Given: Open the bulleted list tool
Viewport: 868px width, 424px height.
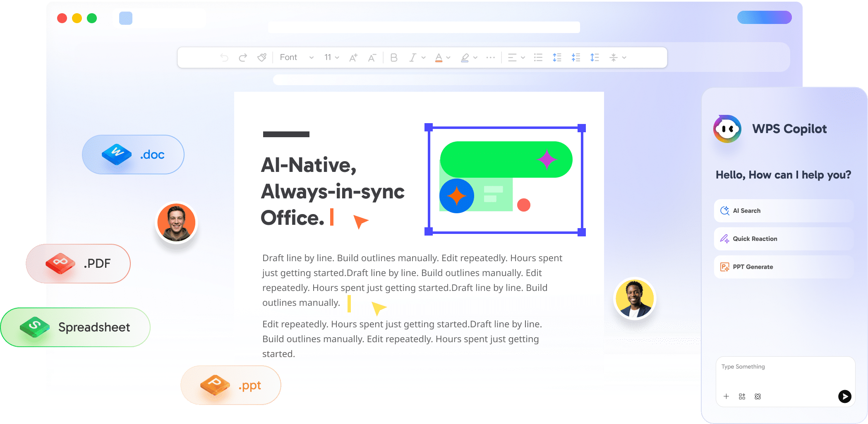Looking at the screenshot, I should click(x=538, y=57).
